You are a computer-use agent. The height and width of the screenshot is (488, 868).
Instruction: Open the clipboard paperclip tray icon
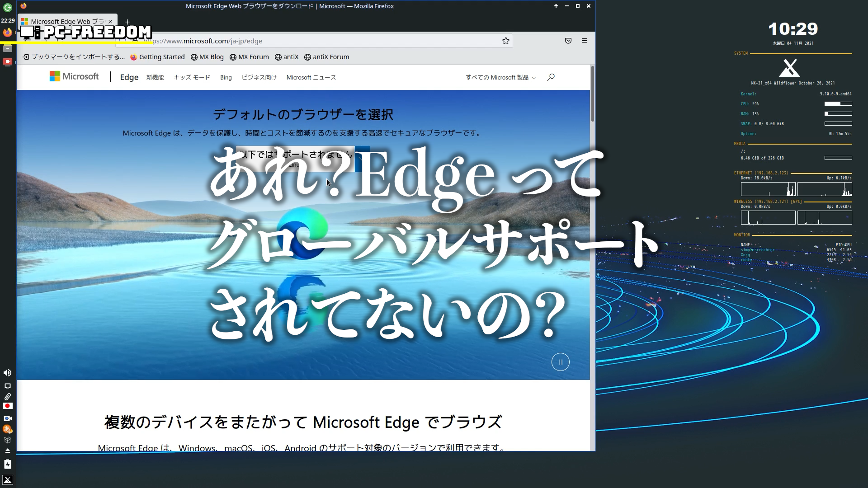7,397
